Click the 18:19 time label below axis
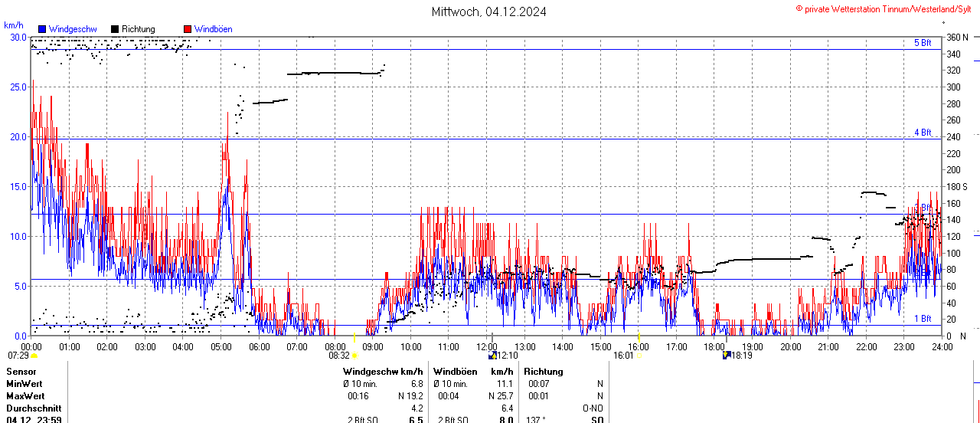Viewport: 980px width, 423px height. [x=742, y=356]
